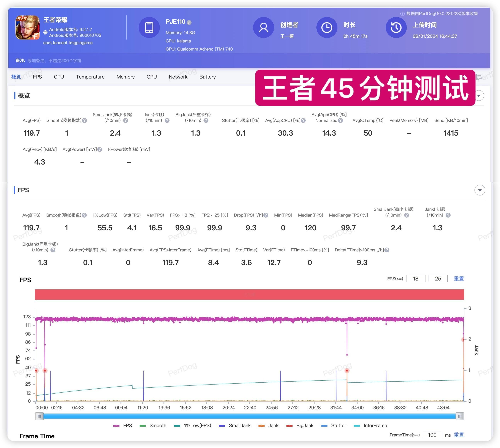This screenshot has width=500, height=448.
Task: Open help icon next to overview SmallJank(/10min)
Action: 126,121
